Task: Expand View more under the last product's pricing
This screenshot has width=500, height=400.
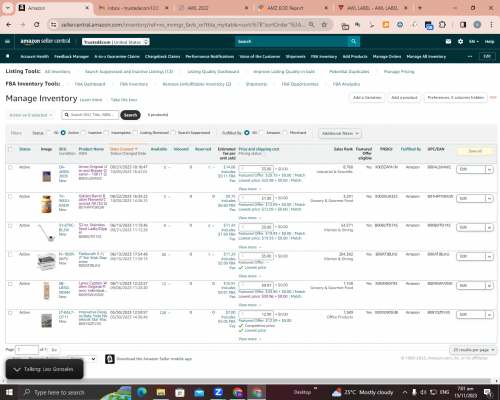Action: (250, 339)
